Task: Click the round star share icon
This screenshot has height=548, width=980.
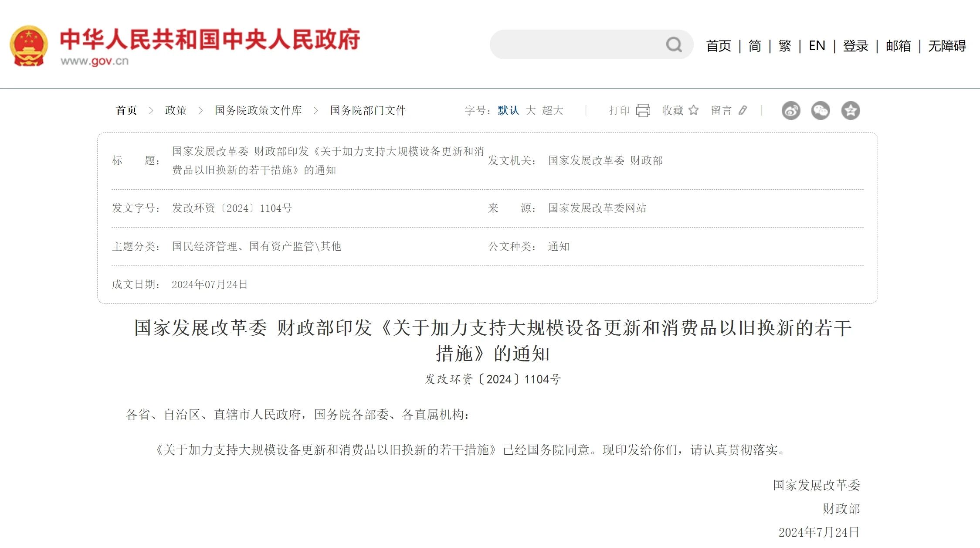Action: click(x=850, y=110)
